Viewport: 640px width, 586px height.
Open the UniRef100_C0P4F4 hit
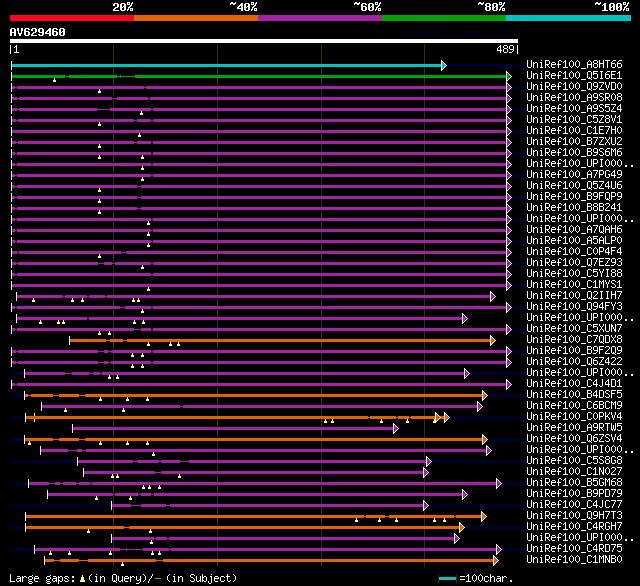coord(574,252)
